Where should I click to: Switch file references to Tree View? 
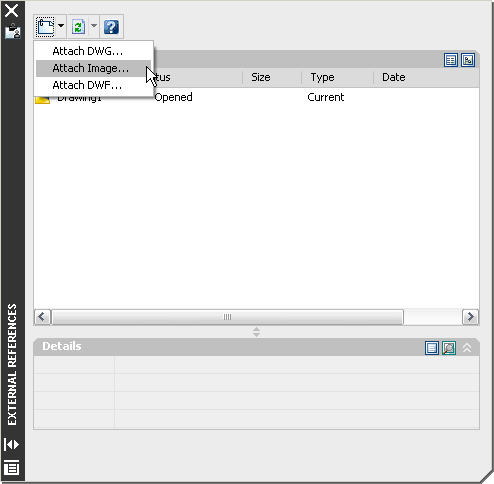coord(468,60)
